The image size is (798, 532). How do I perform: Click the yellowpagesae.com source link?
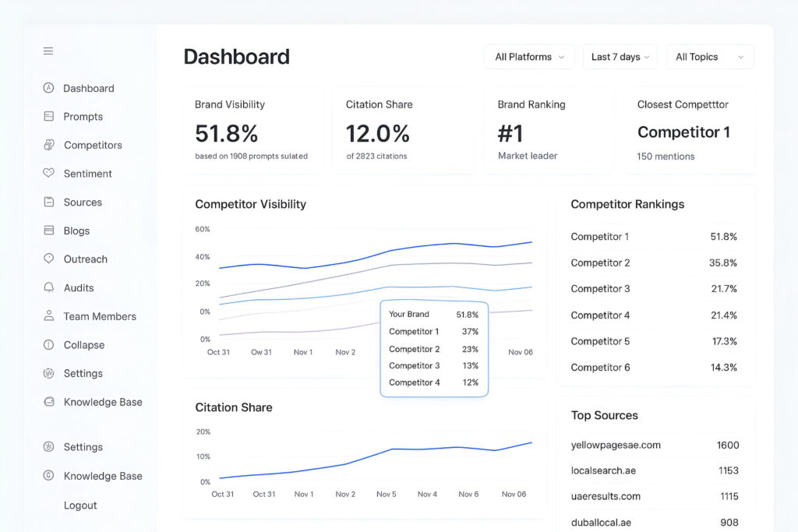tap(615, 445)
